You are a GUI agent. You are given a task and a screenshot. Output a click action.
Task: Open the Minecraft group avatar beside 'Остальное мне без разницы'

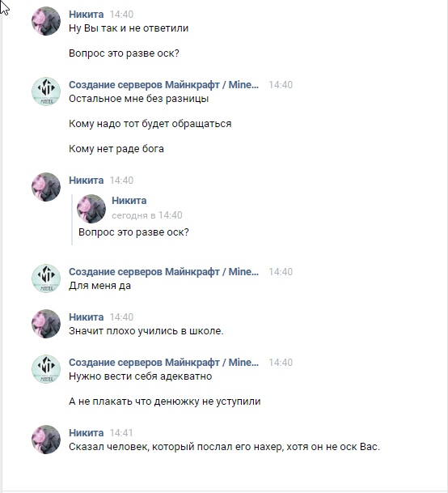[x=46, y=91]
